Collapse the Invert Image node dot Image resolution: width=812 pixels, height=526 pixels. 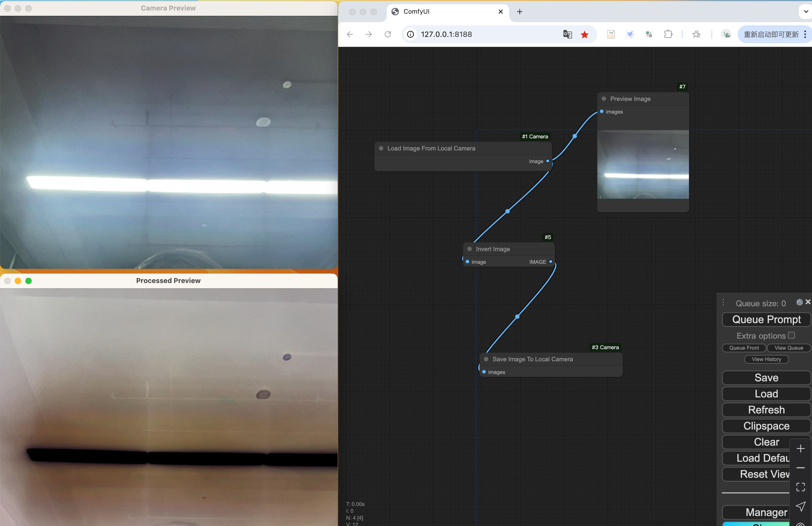coord(470,249)
